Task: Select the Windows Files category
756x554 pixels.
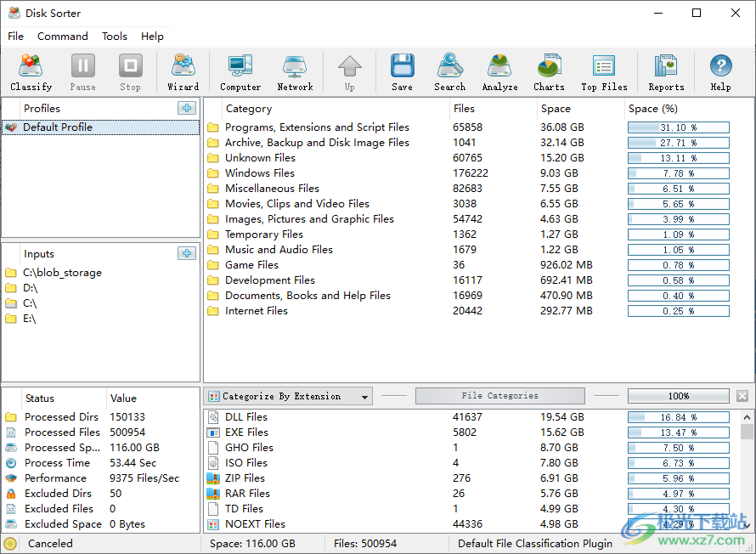Action: click(259, 173)
